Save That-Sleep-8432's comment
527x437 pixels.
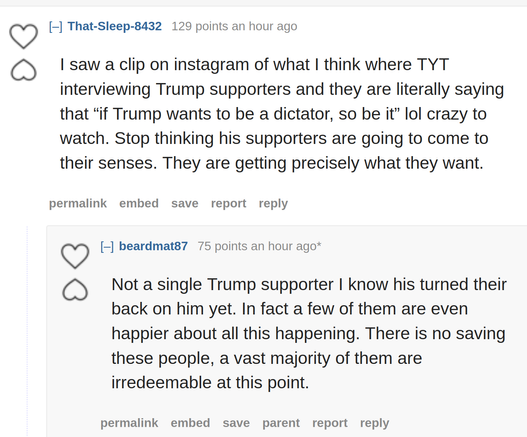pyautogui.click(x=185, y=203)
